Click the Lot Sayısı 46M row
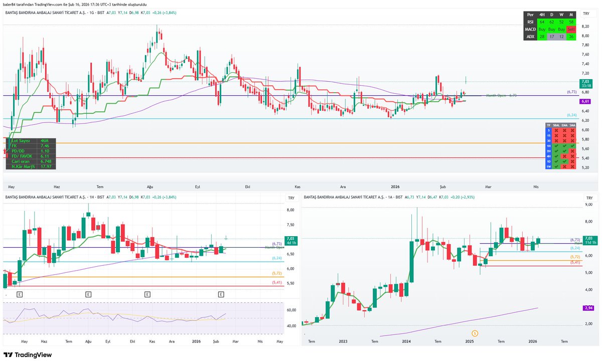 [31, 141]
